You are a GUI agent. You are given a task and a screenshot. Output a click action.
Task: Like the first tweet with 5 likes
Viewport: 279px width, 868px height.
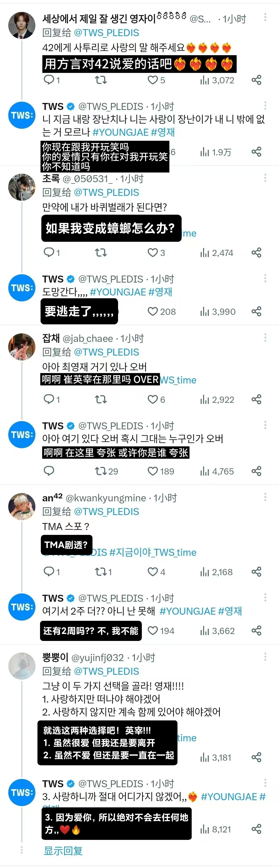[156, 80]
